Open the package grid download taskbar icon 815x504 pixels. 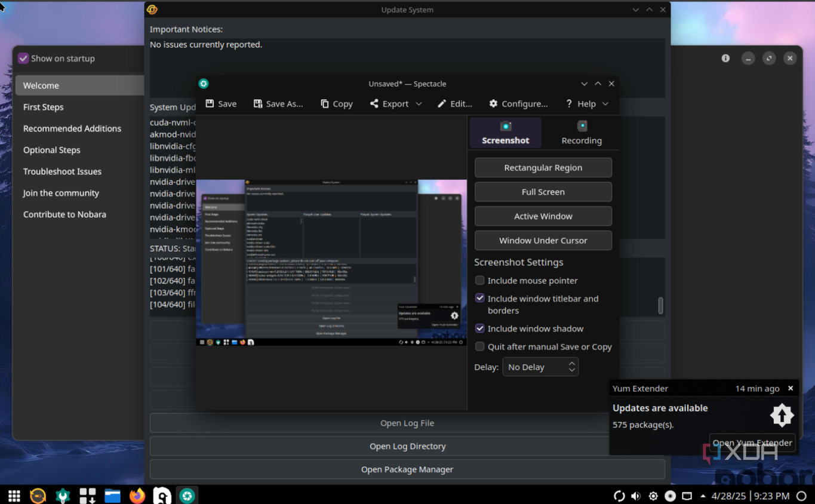coord(88,496)
